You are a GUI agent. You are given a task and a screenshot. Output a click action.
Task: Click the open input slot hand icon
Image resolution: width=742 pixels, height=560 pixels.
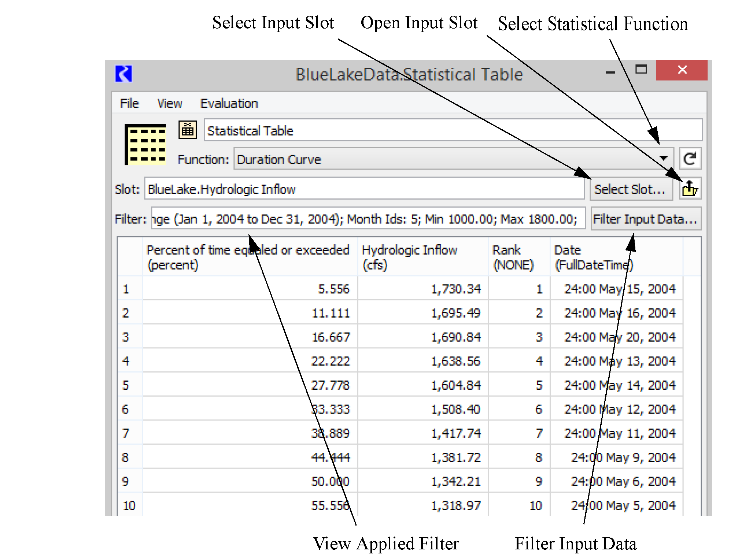pyautogui.click(x=690, y=189)
